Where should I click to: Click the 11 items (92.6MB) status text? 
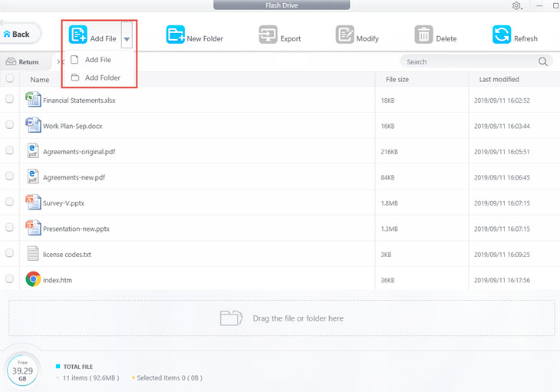[x=91, y=377]
